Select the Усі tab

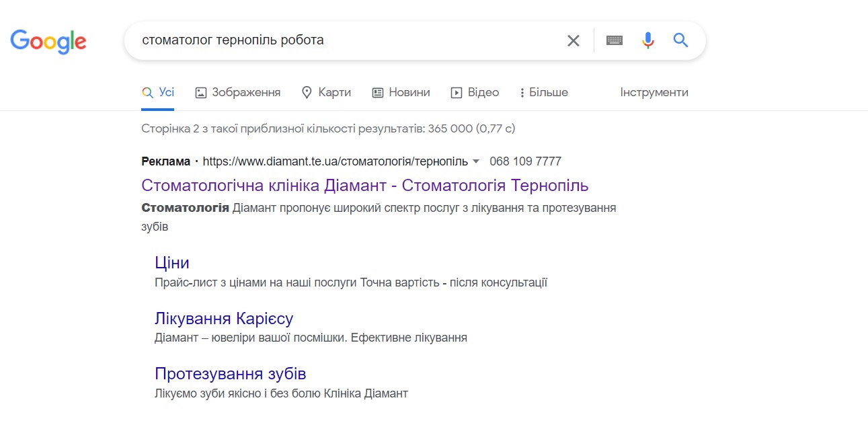click(x=158, y=92)
